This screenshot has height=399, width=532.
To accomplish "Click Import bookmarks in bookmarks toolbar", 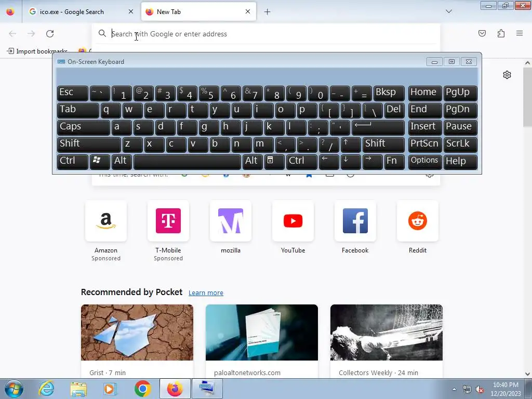I will pos(37,51).
